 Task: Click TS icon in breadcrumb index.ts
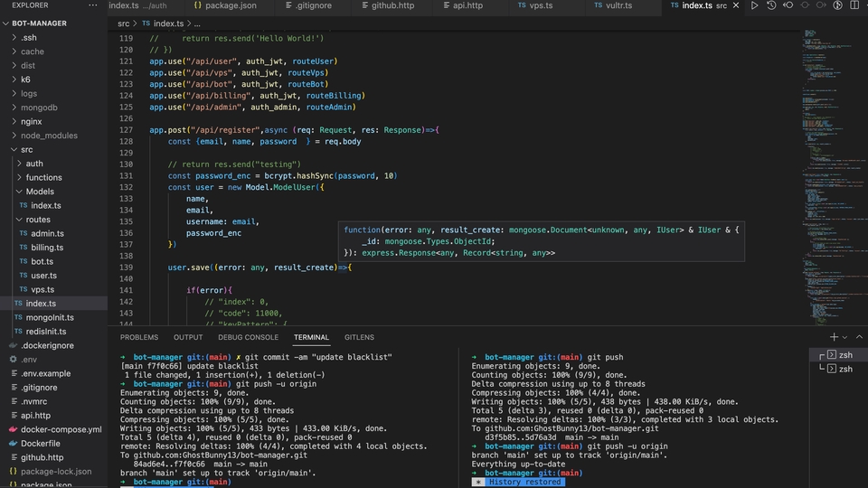[x=146, y=23]
